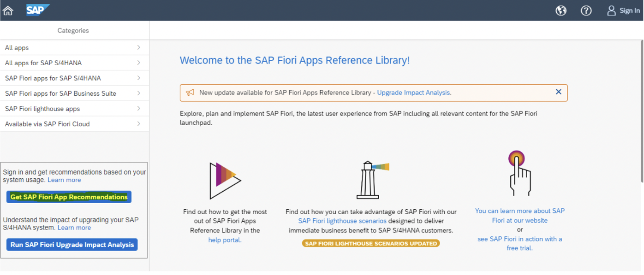The width and height of the screenshot is (644, 275).
Task: Click the home icon in the top bar
Action: coord(8,10)
